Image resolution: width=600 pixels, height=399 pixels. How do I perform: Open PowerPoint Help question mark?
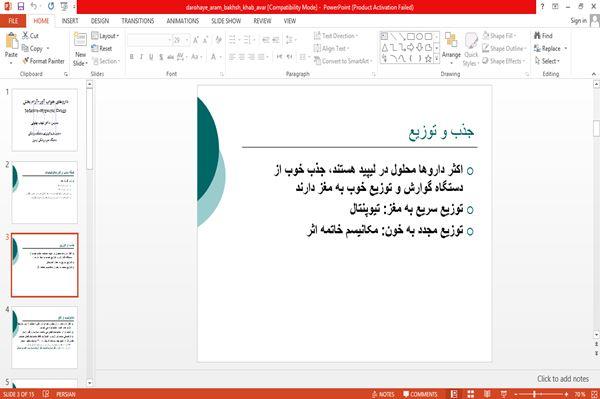coord(542,7)
